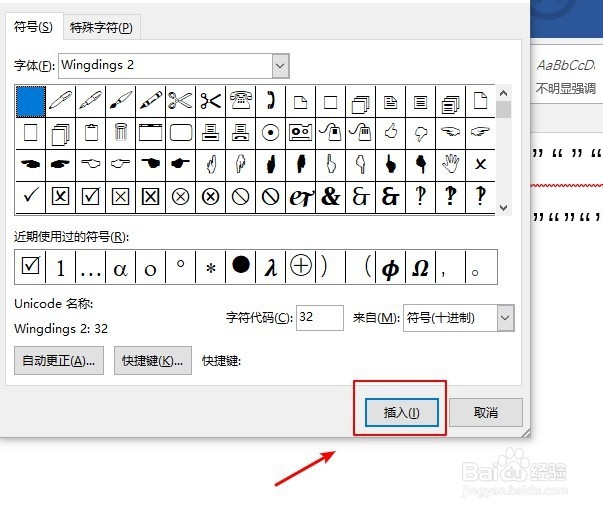Screen dimensions: 603x512
Task: Select the first ballpoint pen symbol
Action: (60, 102)
